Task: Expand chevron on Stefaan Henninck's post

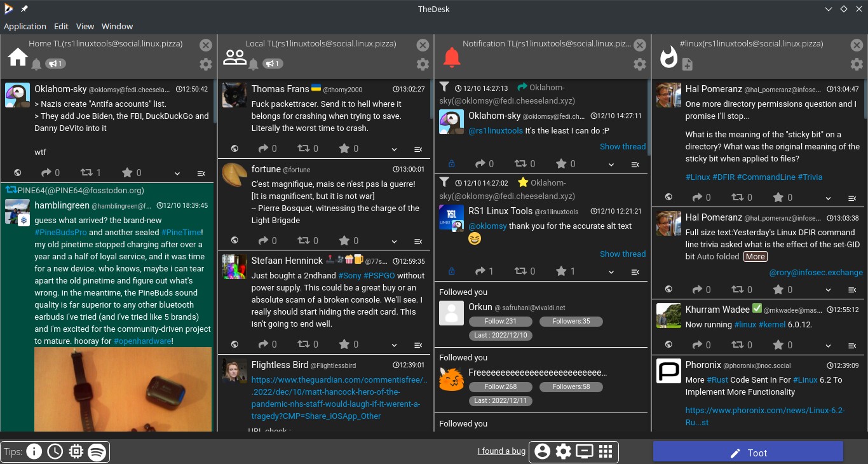Action: pyautogui.click(x=394, y=345)
